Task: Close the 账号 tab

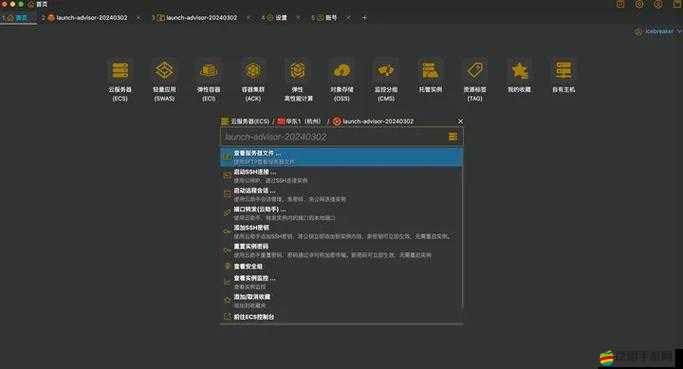Action: (348, 18)
